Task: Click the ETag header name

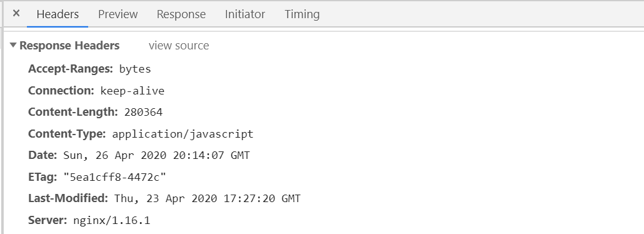Action: [43, 177]
